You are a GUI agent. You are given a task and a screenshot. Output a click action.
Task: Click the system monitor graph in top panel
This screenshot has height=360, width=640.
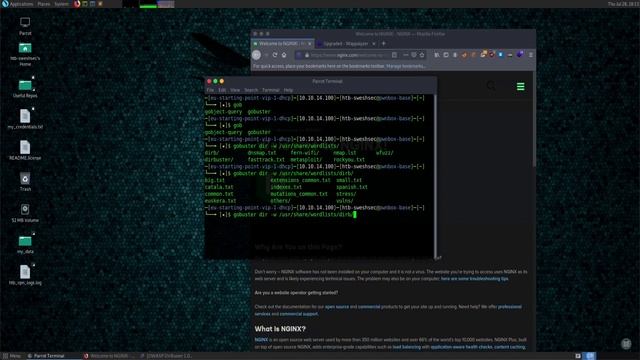click(x=148, y=4)
